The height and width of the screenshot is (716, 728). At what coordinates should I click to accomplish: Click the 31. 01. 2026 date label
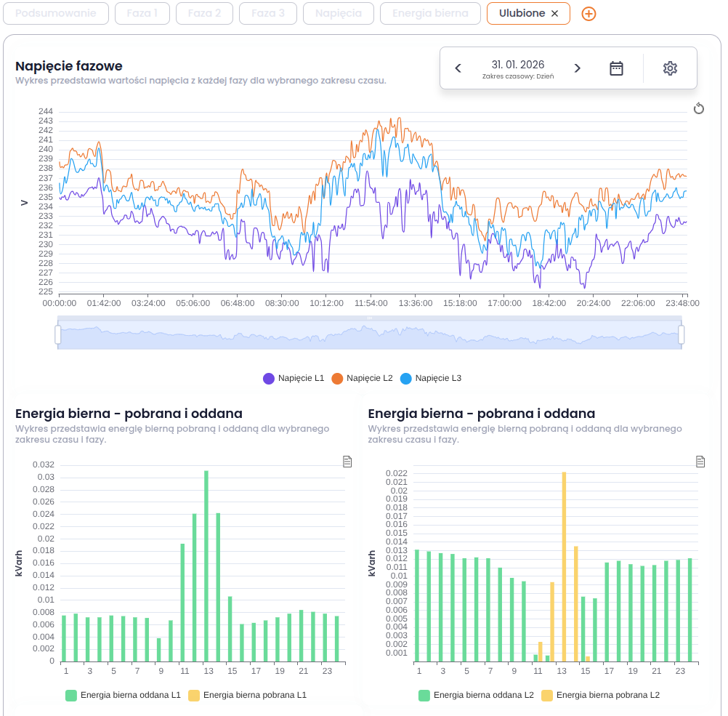pyautogui.click(x=517, y=65)
